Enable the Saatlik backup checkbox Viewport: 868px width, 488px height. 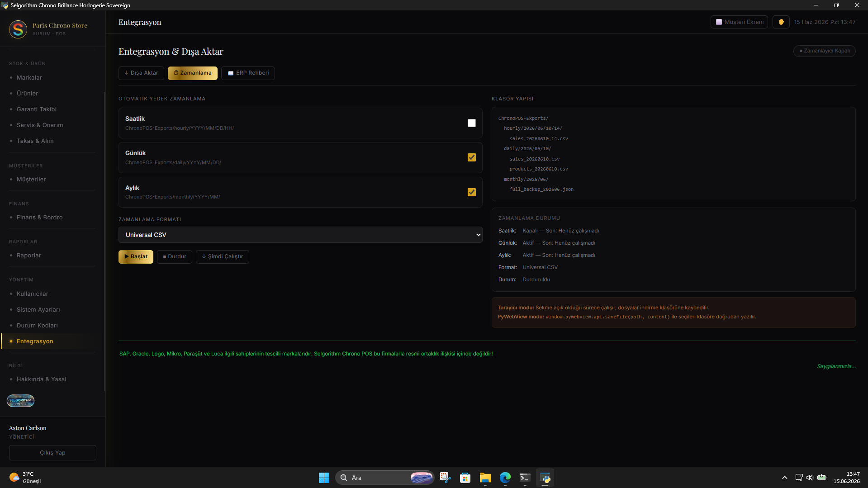472,123
